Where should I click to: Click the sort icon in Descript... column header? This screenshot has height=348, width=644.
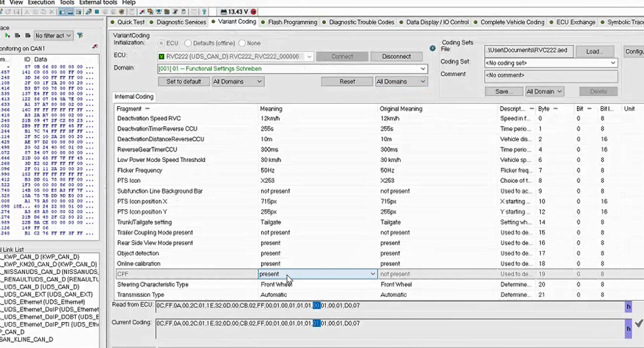[x=531, y=109]
